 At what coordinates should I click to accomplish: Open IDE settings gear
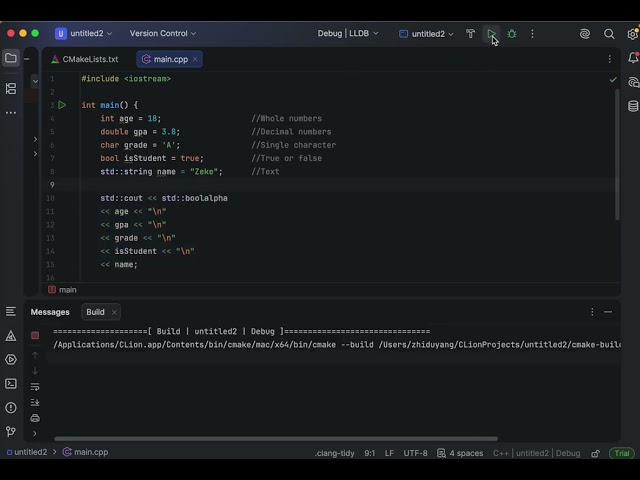(633, 34)
